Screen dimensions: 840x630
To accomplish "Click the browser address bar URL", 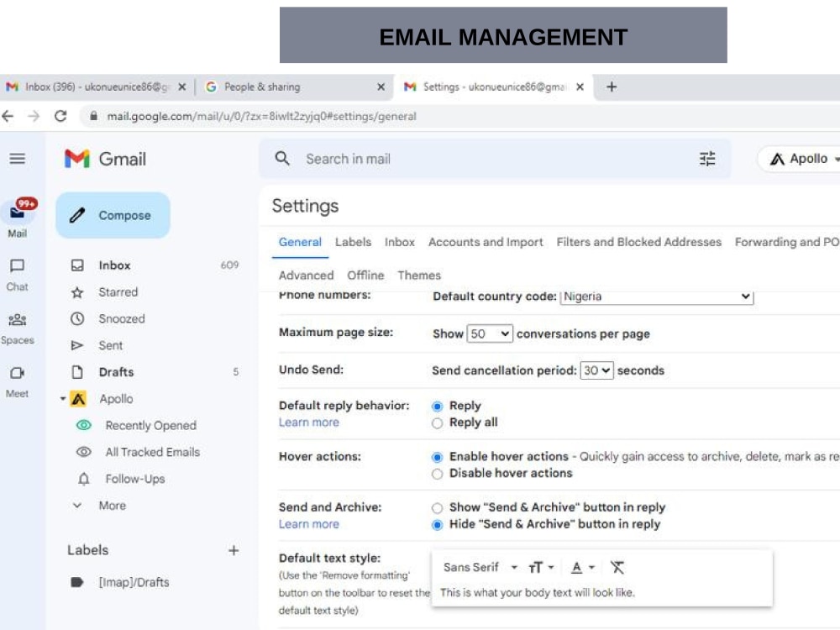I will click(x=261, y=116).
